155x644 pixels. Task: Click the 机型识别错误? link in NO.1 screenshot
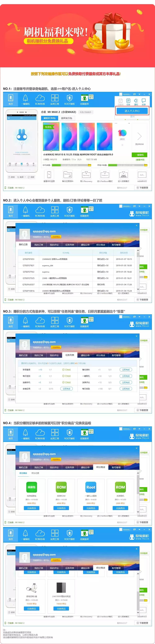tap(86, 112)
